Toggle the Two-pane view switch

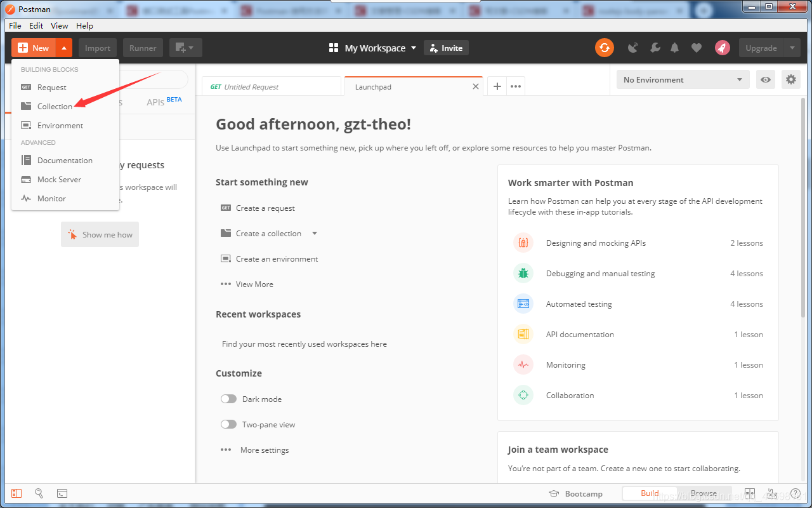pos(228,424)
